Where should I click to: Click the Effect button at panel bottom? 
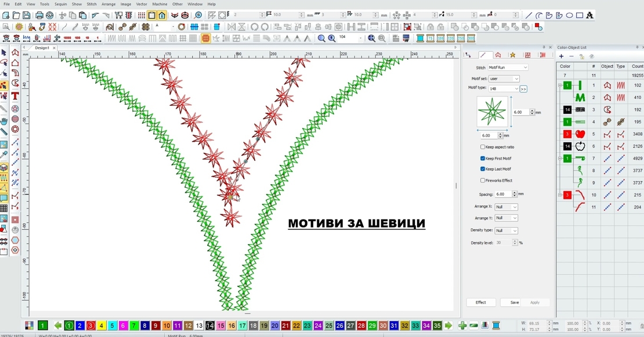480,302
